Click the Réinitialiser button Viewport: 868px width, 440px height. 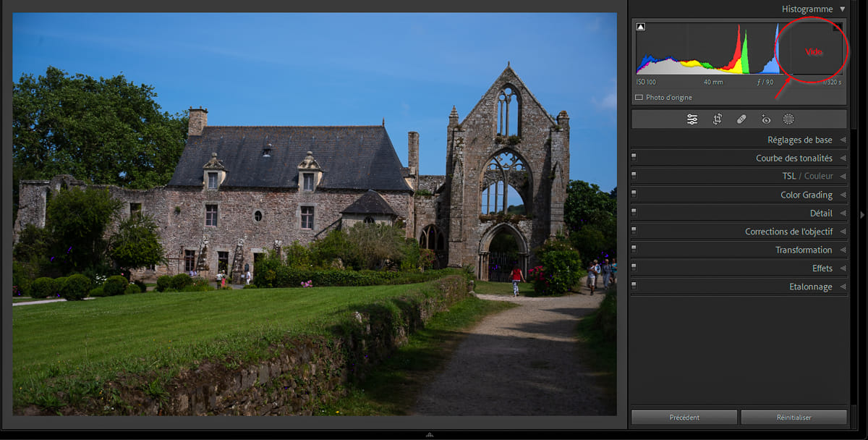pyautogui.click(x=793, y=418)
